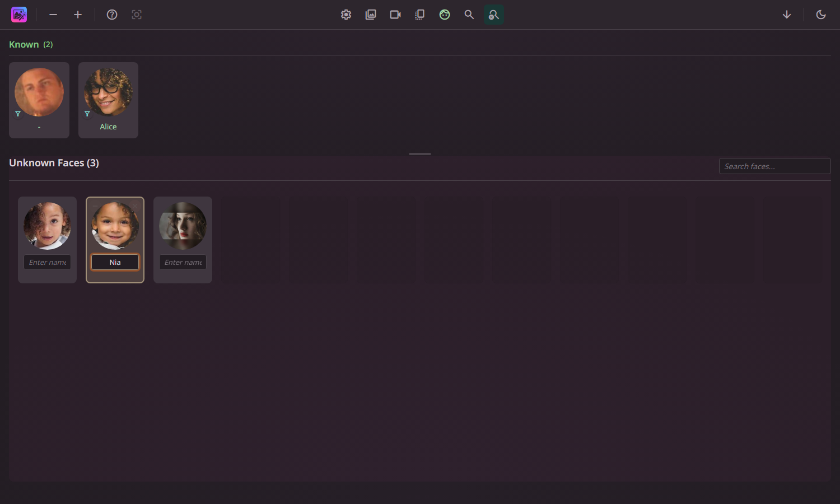Open the photo gallery view icon

pyautogui.click(x=370, y=15)
